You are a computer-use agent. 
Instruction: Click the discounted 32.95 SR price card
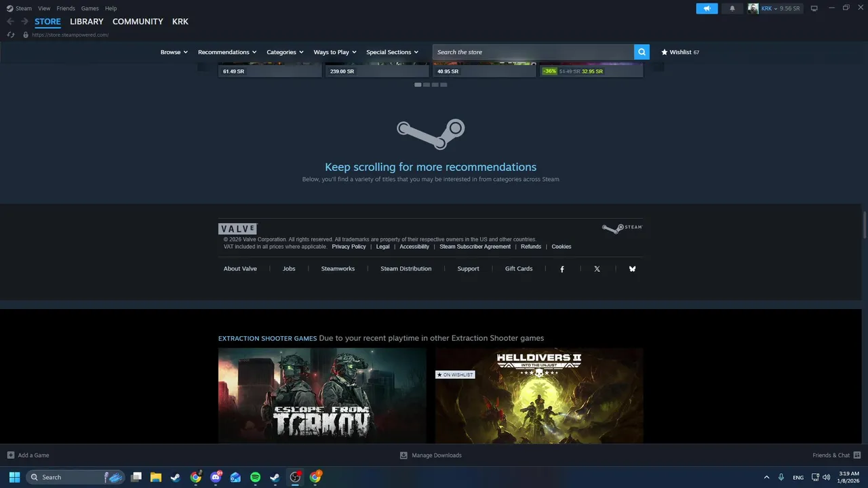pyautogui.click(x=591, y=71)
